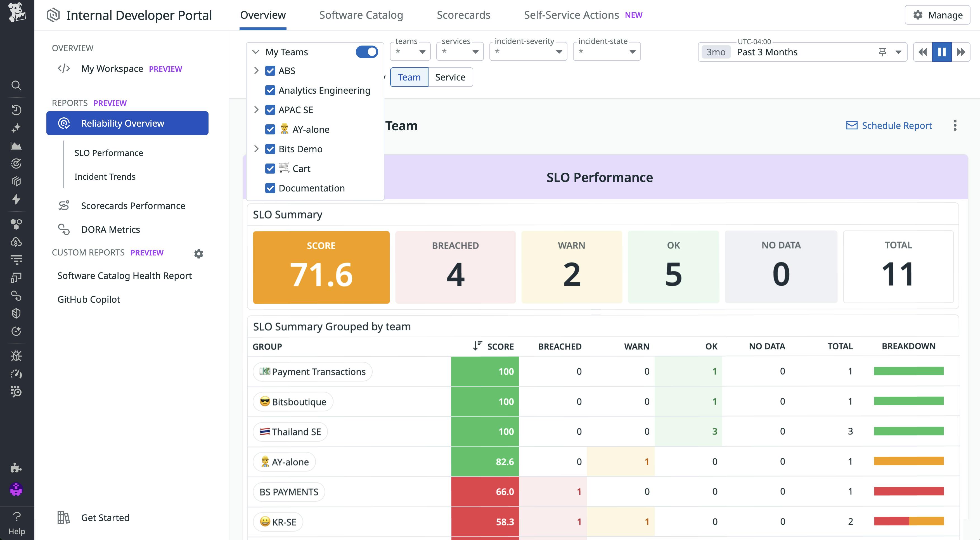Pause the dashboard refresh with pause button
The height and width of the screenshot is (540, 980).
click(x=941, y=52)
